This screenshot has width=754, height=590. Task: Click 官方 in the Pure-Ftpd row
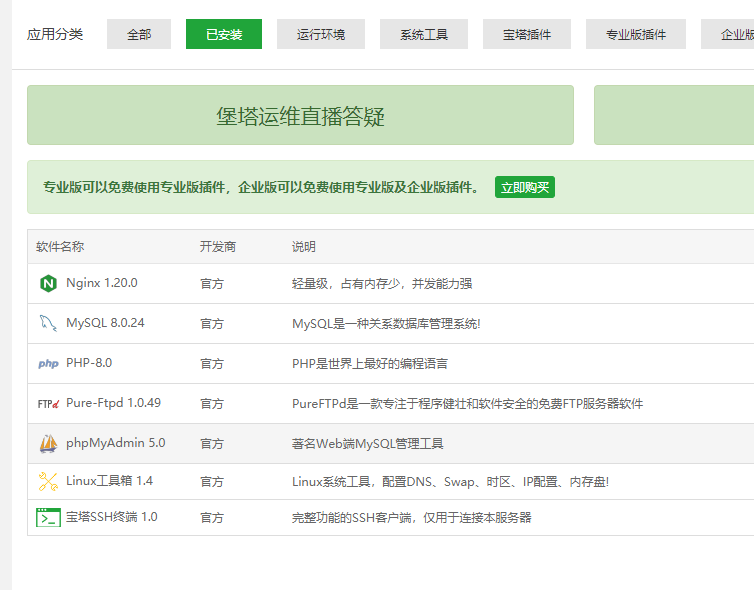point(212,403)
